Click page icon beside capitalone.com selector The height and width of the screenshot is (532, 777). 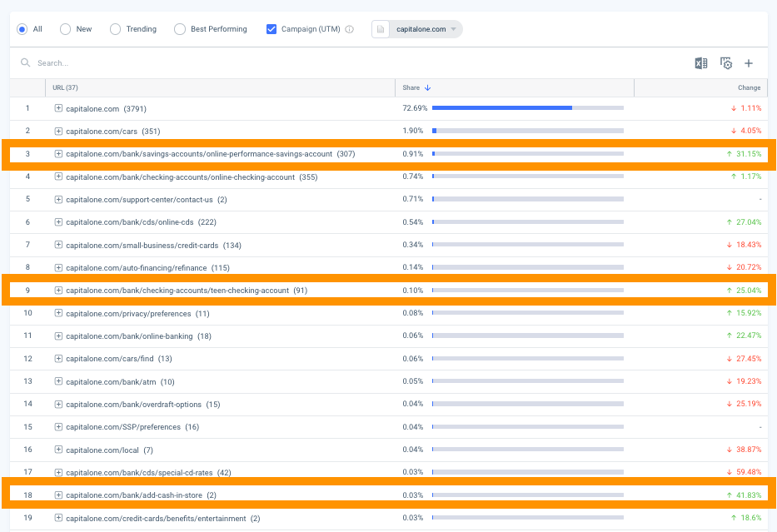point(381,29)
